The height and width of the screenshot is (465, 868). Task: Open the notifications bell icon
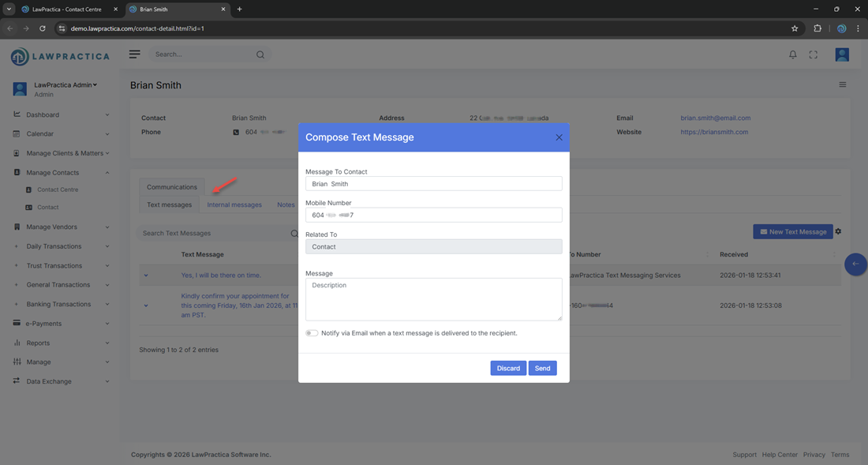793,54
